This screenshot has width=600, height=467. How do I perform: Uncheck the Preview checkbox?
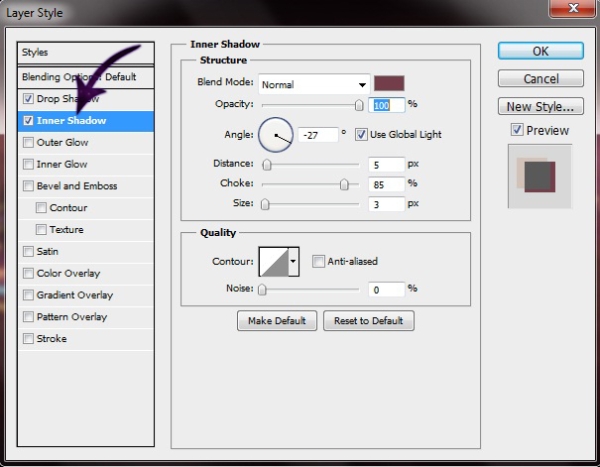(x=516, y=130)
